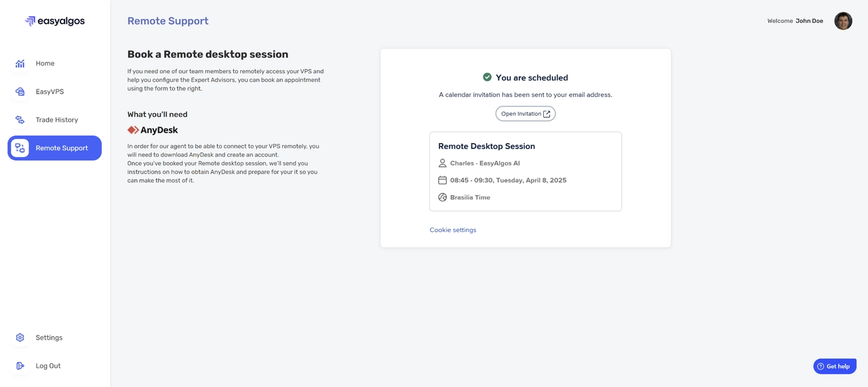Viewport: 868px width, 387px height.
Task: Go to Home in the sidebar
Action: coord(45,64)
